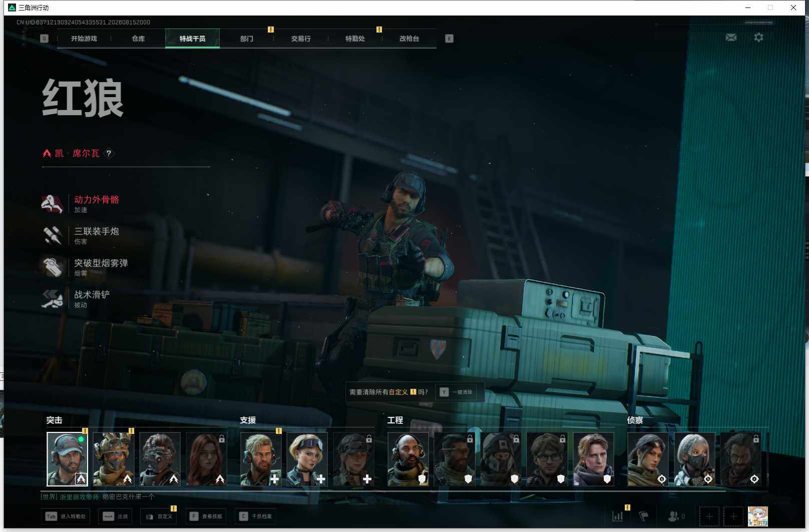
Task: Select the locked masked engineer operator
Action: pyautogui.click(x=501, y=459)
